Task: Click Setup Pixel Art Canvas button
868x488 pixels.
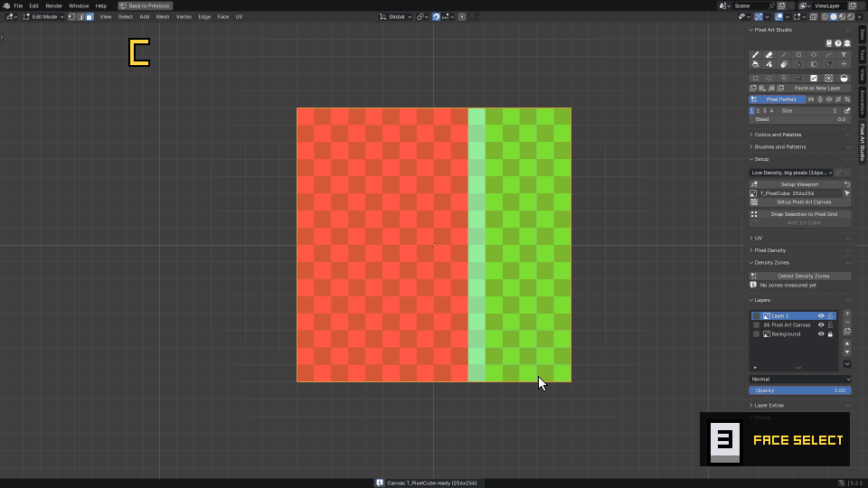Action: point(800,202)
